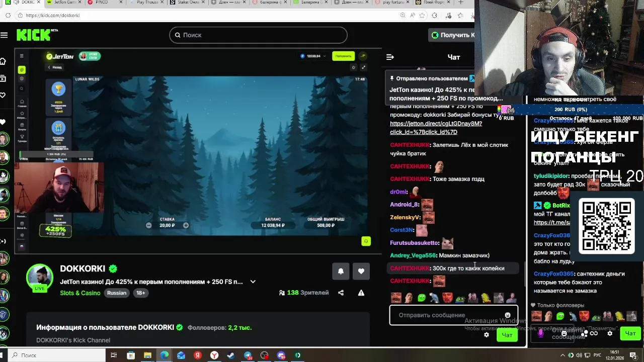Open chat settings gear in the main chat
This screenshot has height=362, width=644.
click(x=486, y=335)
